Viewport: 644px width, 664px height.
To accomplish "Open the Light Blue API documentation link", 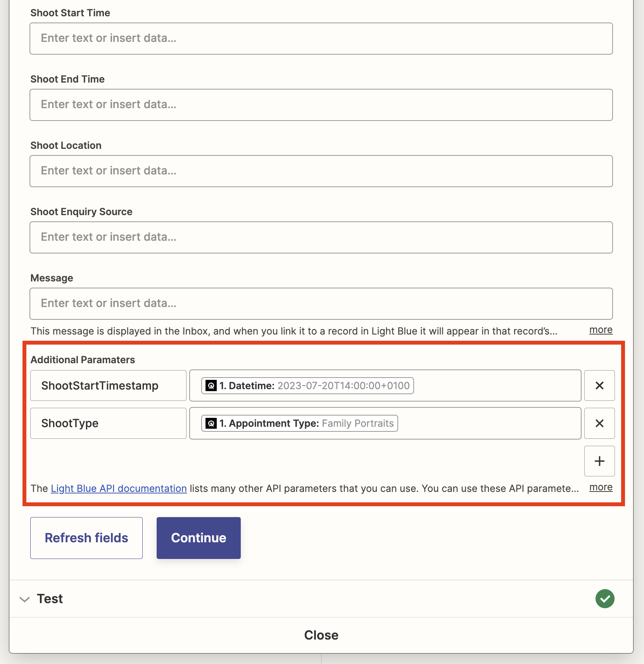I will point(118,488).
